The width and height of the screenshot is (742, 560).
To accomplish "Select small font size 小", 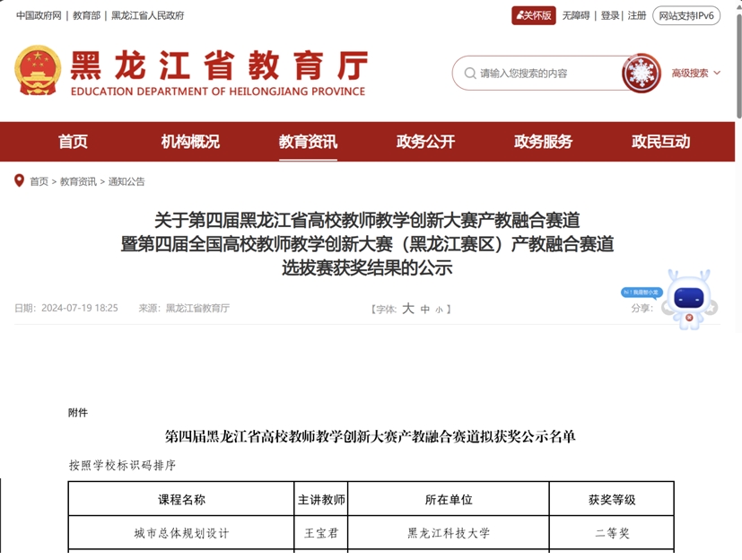I will click(x=439, y=310).
